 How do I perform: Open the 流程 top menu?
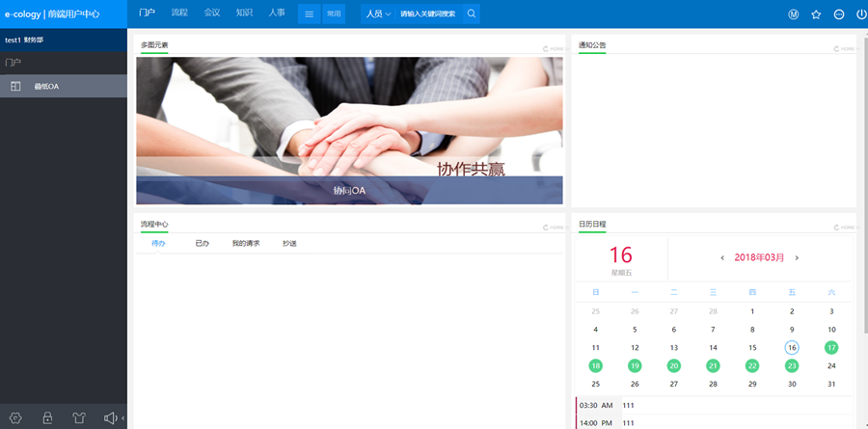[179, 13]
